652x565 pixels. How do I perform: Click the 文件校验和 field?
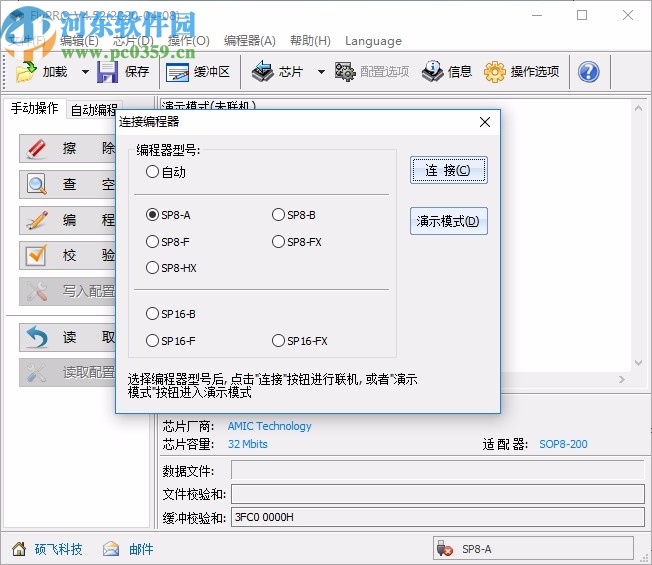[437, 494]
